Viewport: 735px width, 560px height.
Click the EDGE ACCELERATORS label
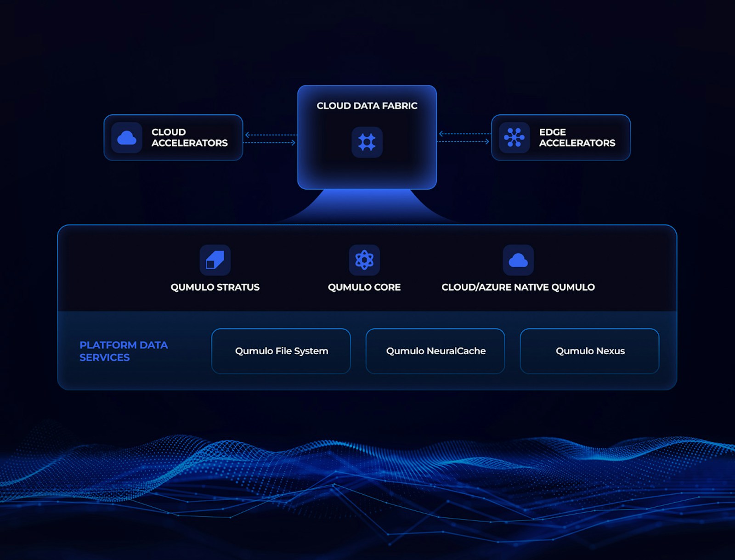tap(577, 137)
